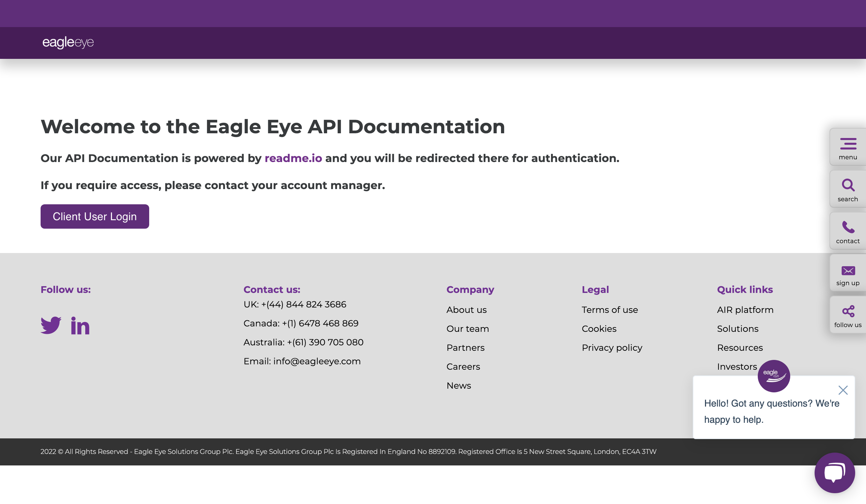Open the Privacy policy link
Screen dimensions: 866x504
[x=612, y=348]
